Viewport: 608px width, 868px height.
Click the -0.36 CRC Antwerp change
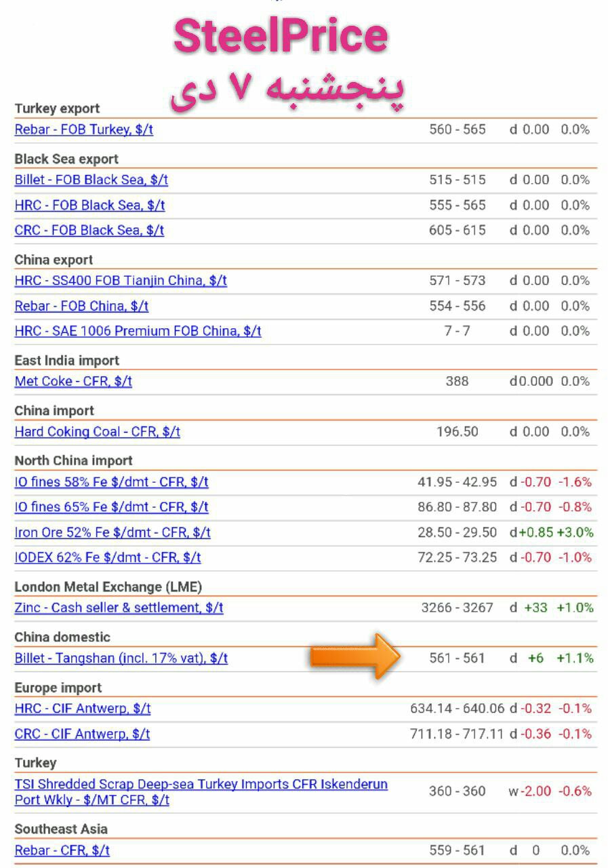tap(535, 734)
